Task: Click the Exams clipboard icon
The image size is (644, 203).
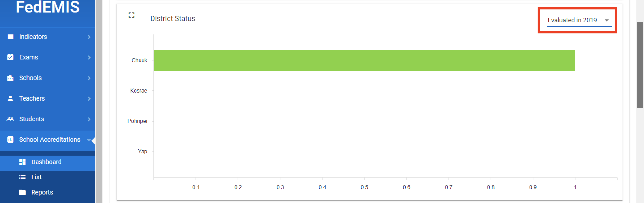Action: click(10, 57)
